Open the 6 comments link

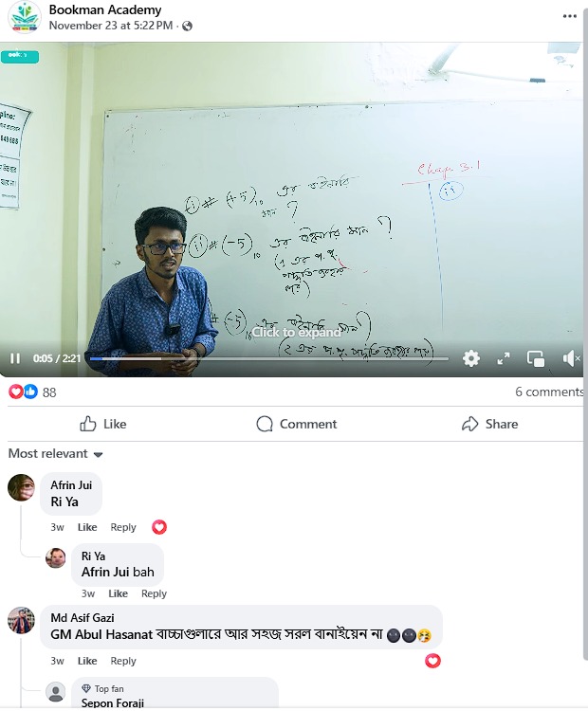point(548,392)
